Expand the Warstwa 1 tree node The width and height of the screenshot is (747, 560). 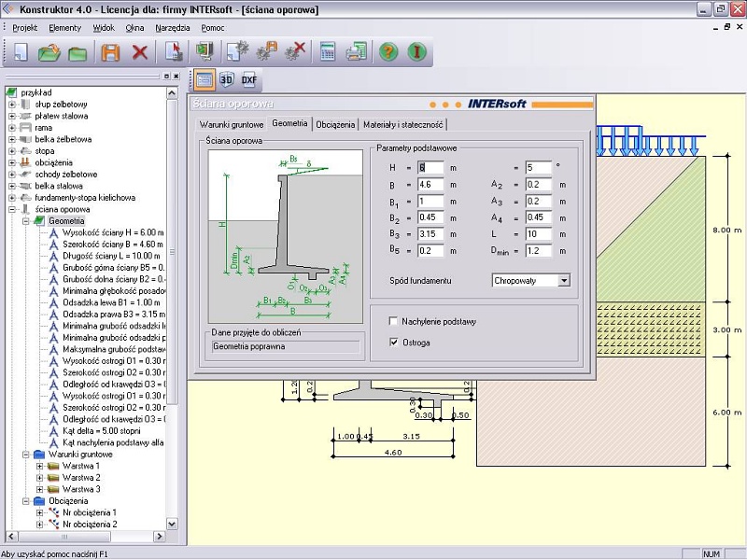click(40, 466)
